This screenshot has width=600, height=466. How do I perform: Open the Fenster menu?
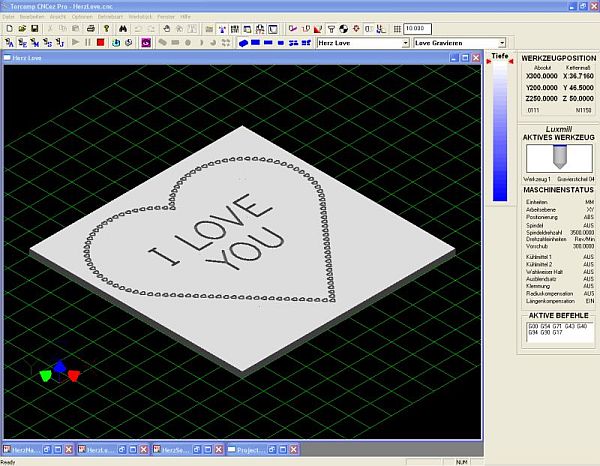164,17
